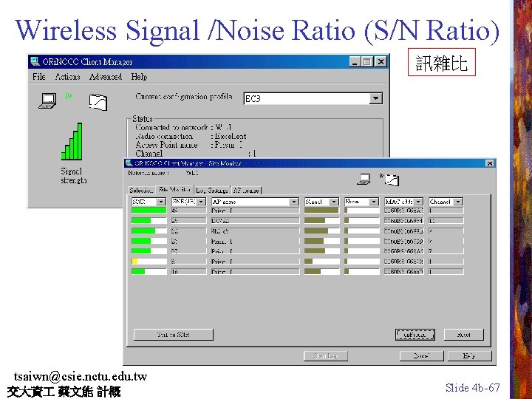Viewport: 532px width, 399px height.
Task: Click the laptop icon in the Site Monitor window
Action: (364, 179)
